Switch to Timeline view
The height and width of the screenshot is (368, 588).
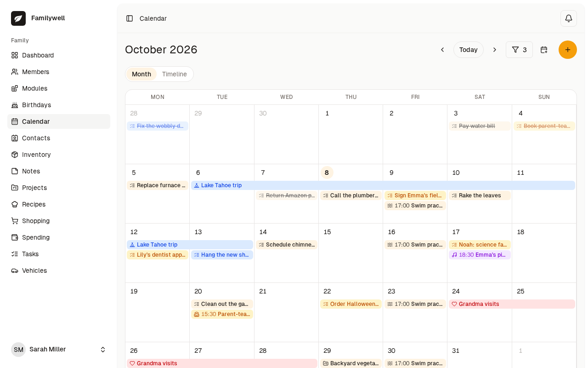coord(175,74)
